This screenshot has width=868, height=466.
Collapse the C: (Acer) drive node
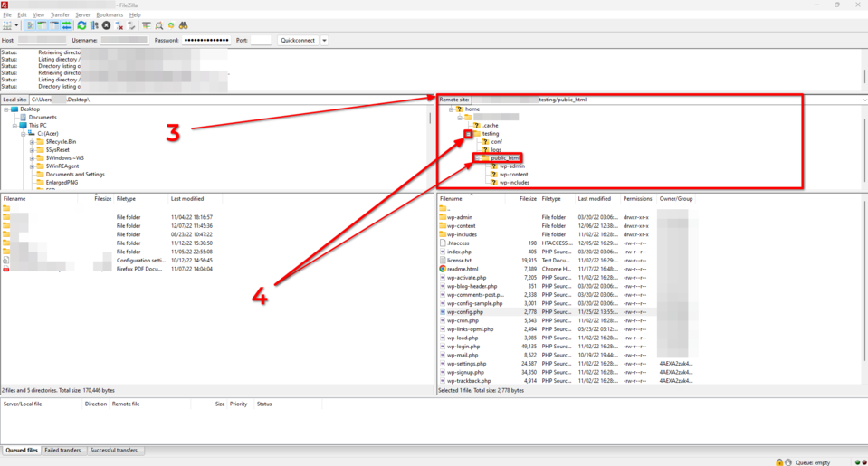click(24, 134)
